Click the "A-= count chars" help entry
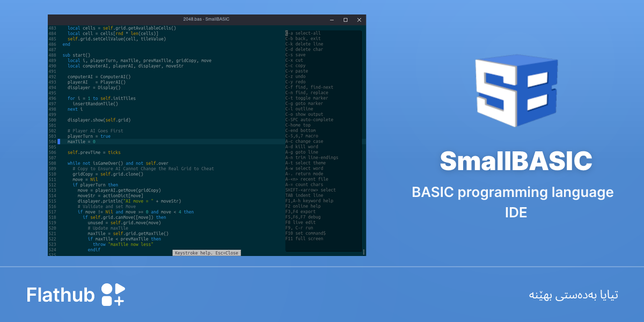Screen dimensions: 644x322 point(304,185)
